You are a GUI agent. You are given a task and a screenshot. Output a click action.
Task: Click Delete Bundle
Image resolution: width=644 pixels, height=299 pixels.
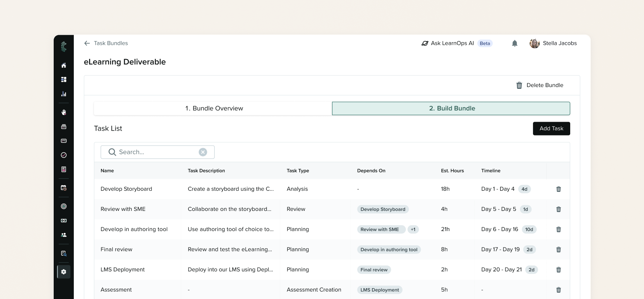(x=540, y=85)
